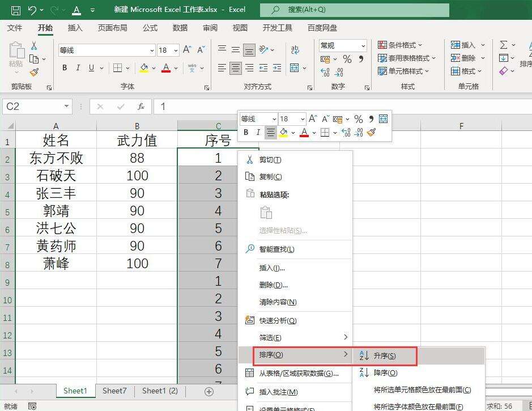Image resolution: width=532 pixels, height=411 pixels.
Task: Switch to the Sheet7 worksheet tab
Action: [114, 391]
